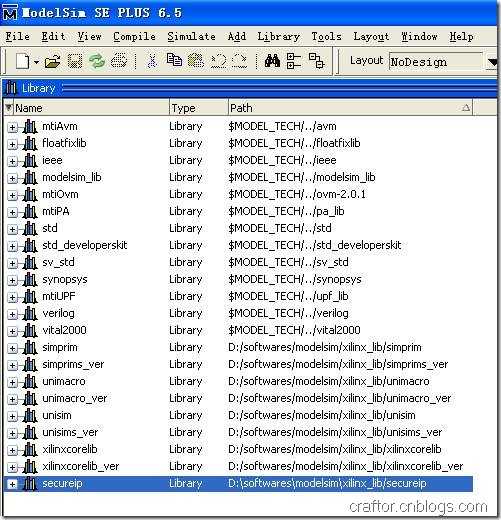
Task: Click path $MODEL_TECH/../upf_lib
Action: (288, 296)
